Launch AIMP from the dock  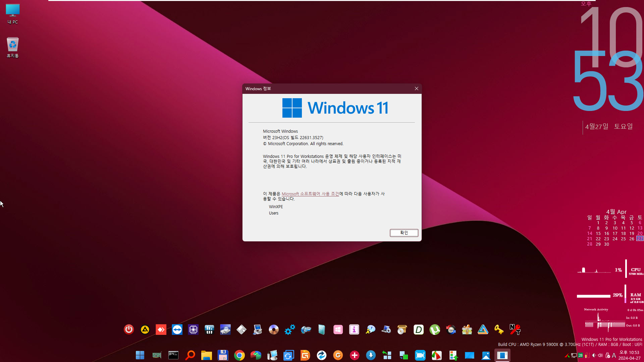(145, 330)
